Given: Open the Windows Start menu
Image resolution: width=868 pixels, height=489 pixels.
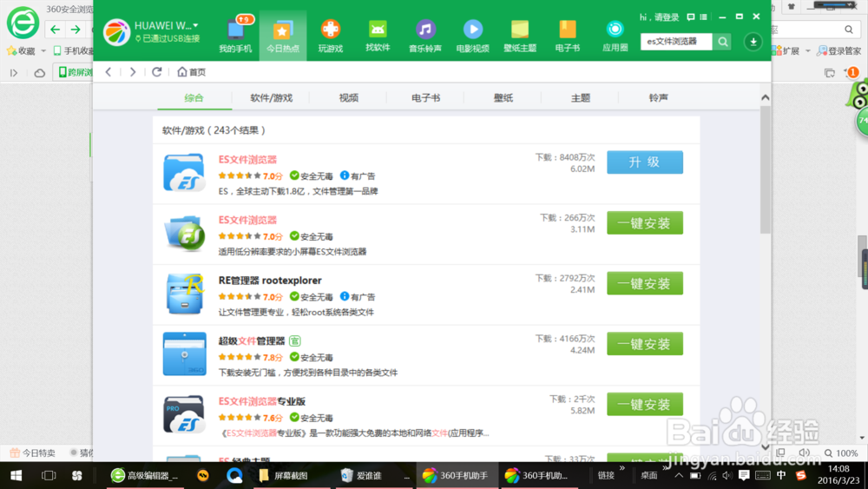Looking at the screenshot, I should [16, 475].
